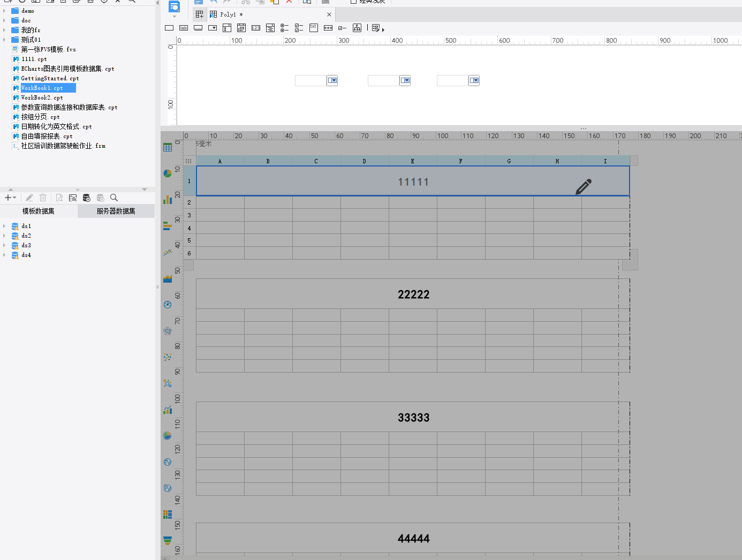Open the add dataset plus dropdown
The image size is (742, 560).
[10, 198]
